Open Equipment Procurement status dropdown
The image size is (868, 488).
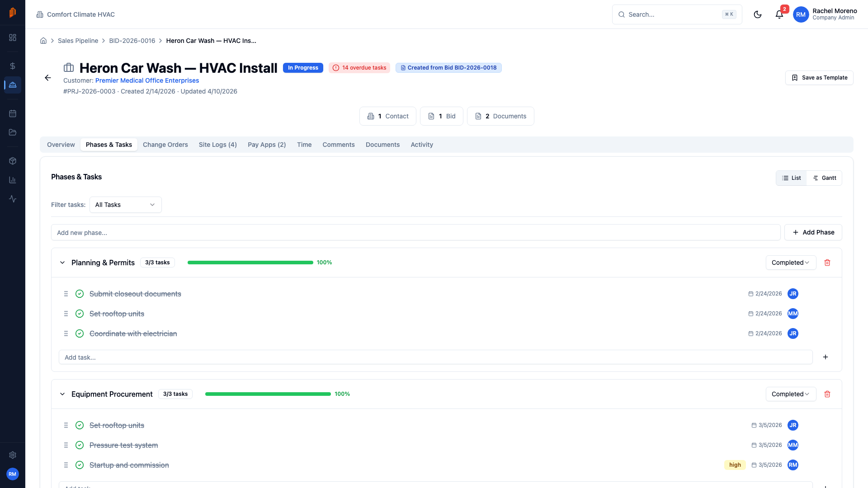791,394
